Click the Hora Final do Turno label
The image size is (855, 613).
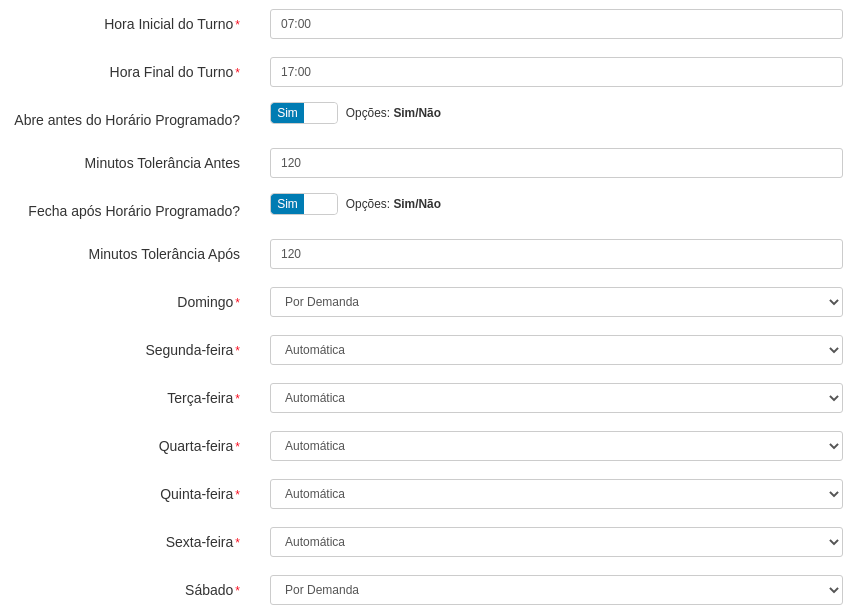click(x=171, y=72)
